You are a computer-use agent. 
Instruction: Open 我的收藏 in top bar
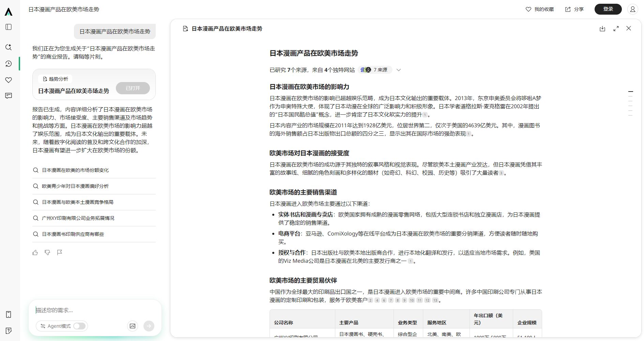click(x=540, y=9)
